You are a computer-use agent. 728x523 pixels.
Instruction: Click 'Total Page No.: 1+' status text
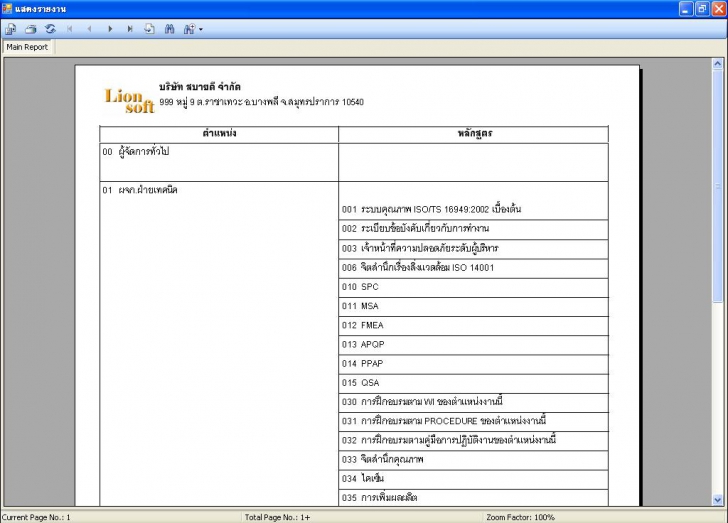(278, 517)
